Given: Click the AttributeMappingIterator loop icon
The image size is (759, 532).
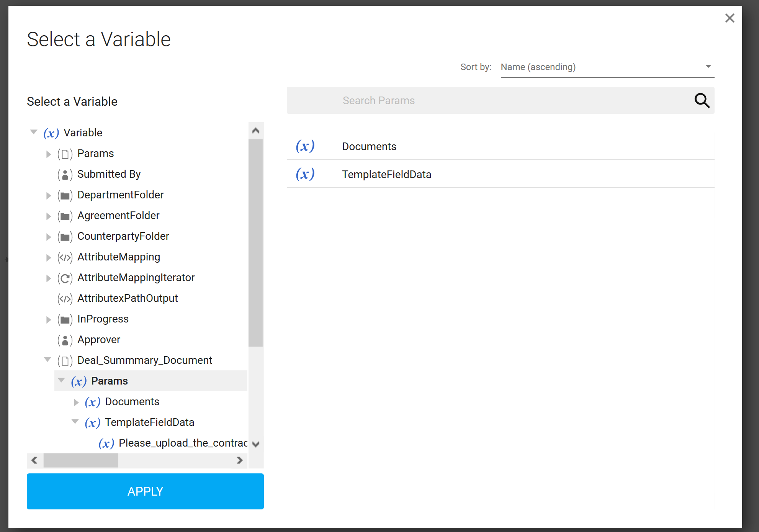Looking at the screenshot, I should click(65, 278).
